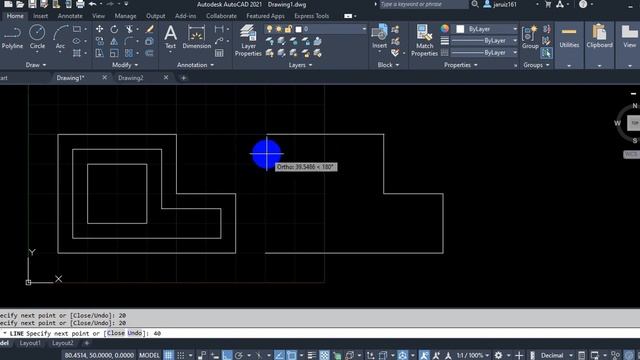Screen dimensions: 640x360
Task: Toggle snap mode in status bar
Action: [181, 355]
